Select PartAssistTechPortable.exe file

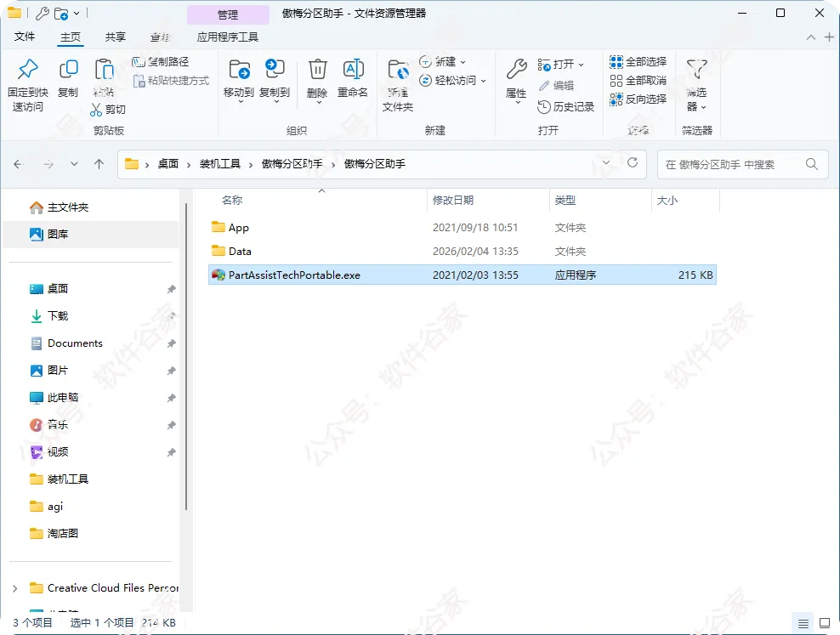pyautogui.click(x=462, y=275)
